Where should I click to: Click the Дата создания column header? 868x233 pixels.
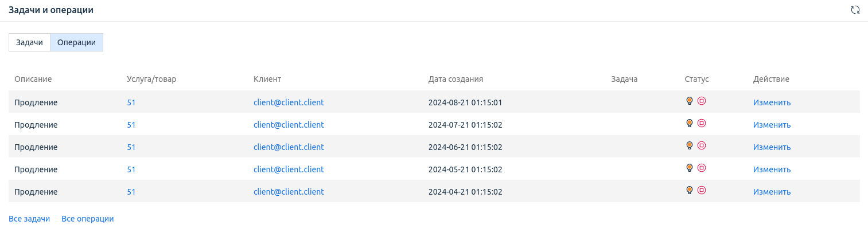(x=456, y=79)
